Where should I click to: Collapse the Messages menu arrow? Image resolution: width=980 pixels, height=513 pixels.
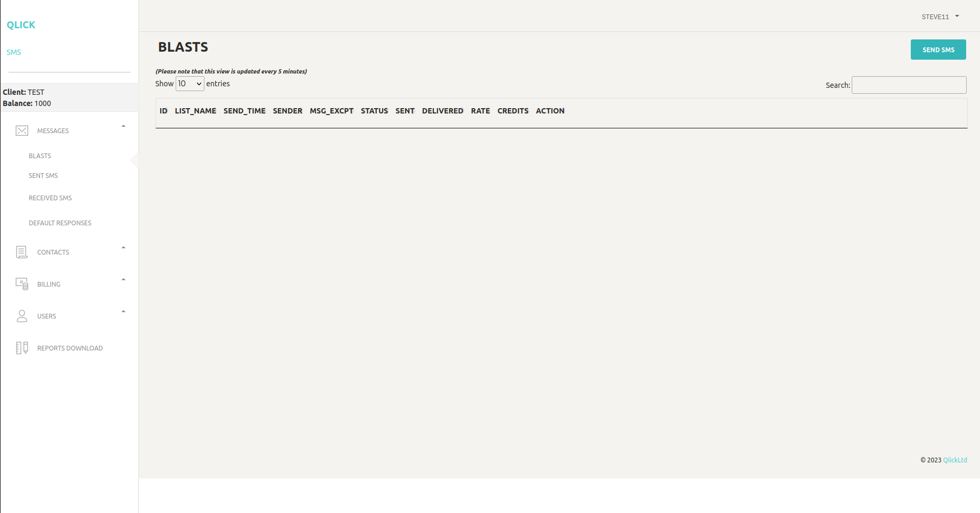tap(123, 126)
